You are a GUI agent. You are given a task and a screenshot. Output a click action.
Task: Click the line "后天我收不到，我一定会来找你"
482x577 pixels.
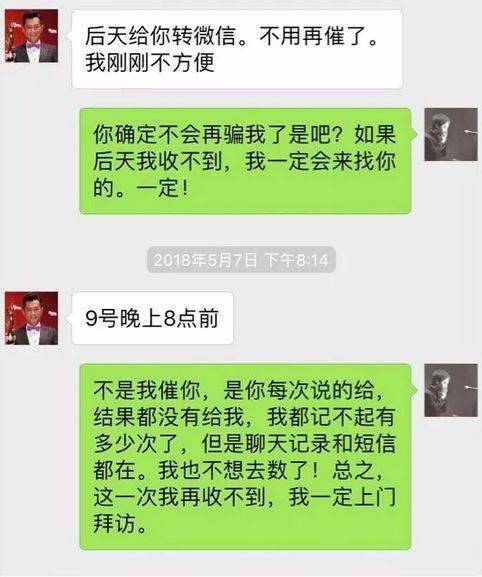pyautogui.click(x=245, y=161)
